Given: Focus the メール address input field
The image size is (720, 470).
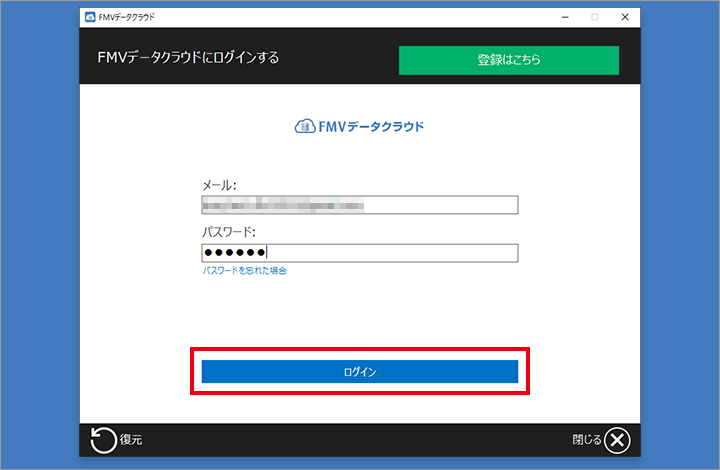Looking at the screenshot, I should pos(359,205).
